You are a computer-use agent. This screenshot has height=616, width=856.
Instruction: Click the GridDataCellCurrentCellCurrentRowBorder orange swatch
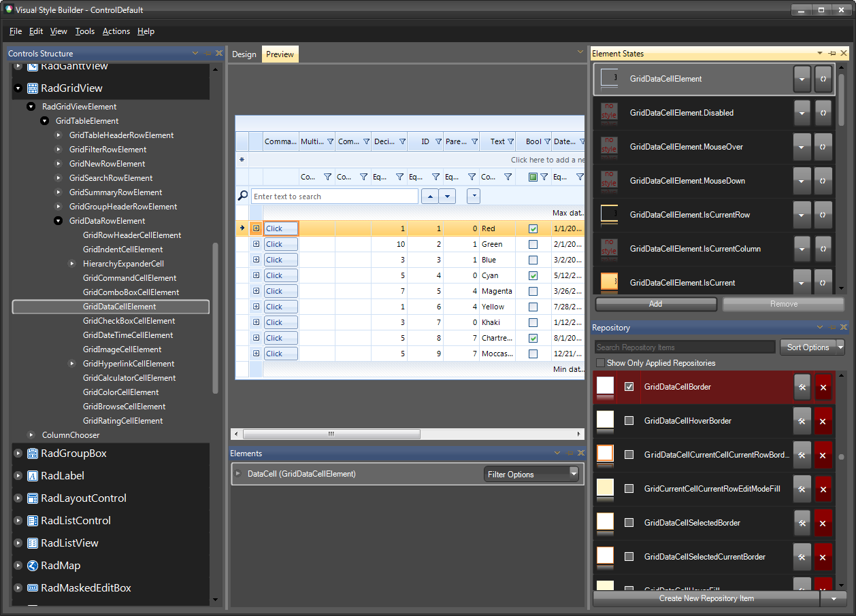[605, 455]
